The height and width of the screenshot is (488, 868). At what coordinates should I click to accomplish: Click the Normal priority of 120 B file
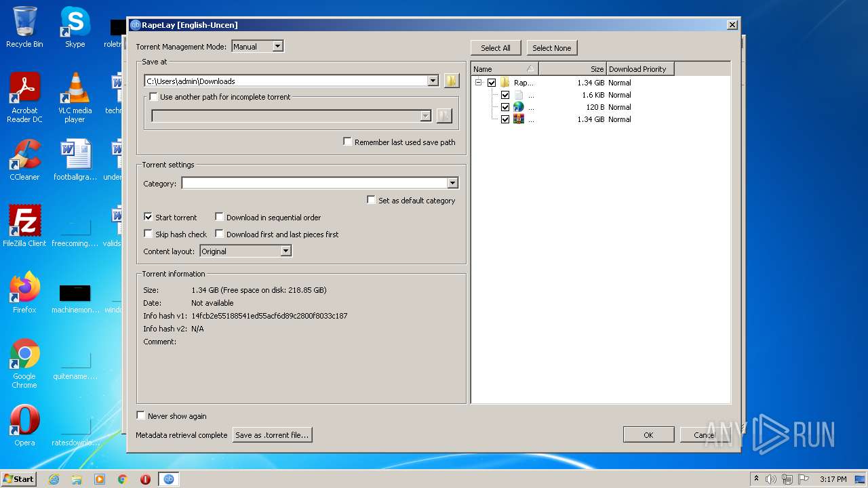pyautogui.click(x=620, y=107)
